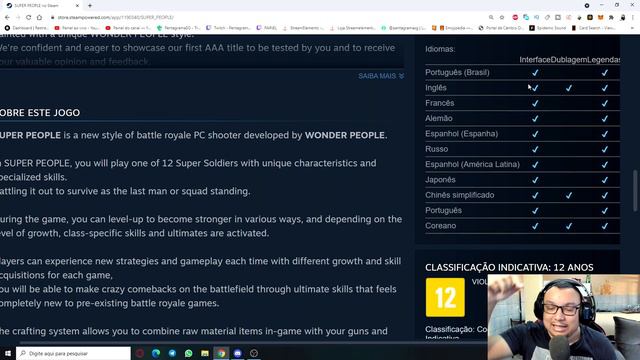
Task: Open a new browser tab
Action: click(x=90, y=6)
